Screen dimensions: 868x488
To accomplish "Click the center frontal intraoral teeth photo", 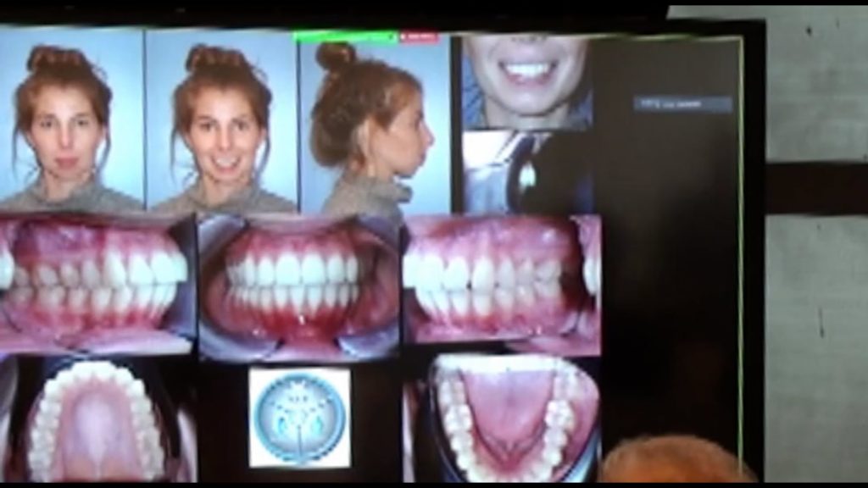I will tap(298, 284).
